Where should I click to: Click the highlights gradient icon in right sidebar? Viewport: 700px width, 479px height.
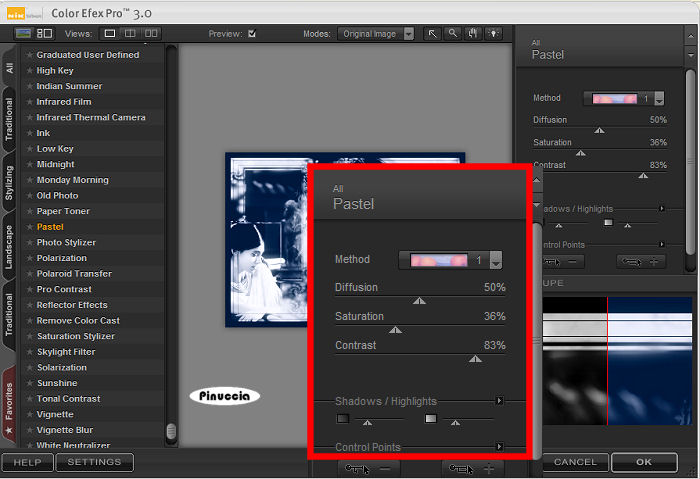click(608, 222)
